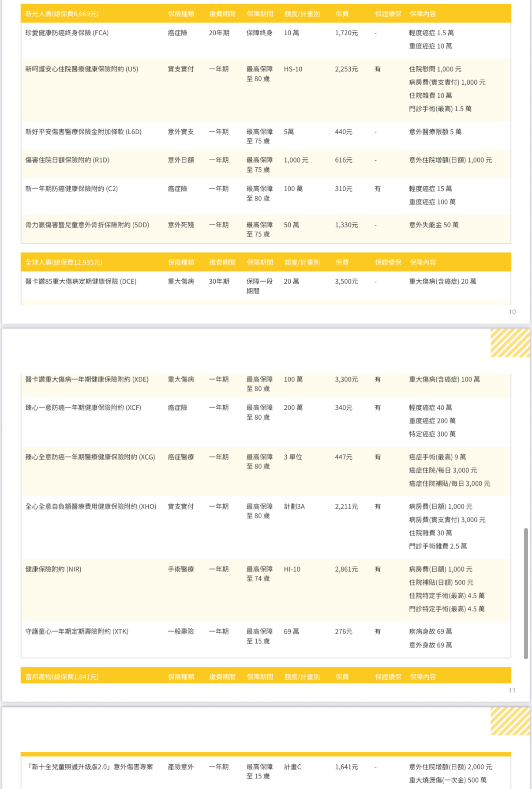Viewport: 532px width, 789px height.
Task: Select the 2,211元 premium cell
Action: (346, 506)
